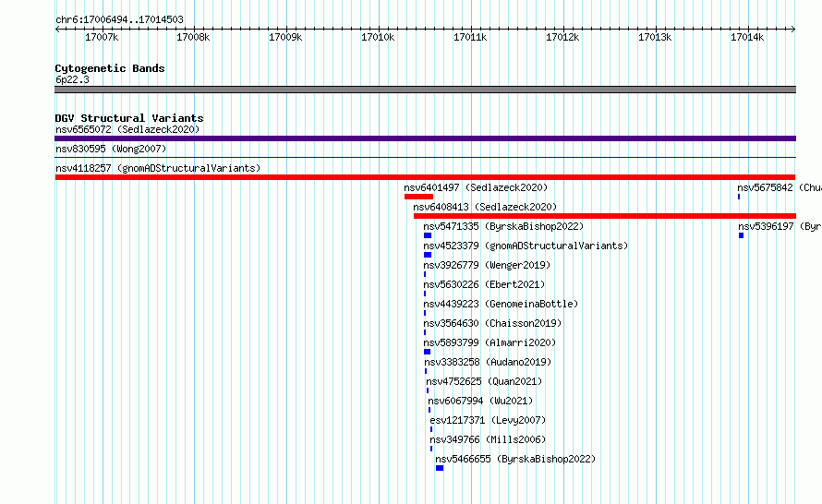This screenshot has height=504, width=822.
Task: Click the thin blue nsv830595 variant line
Action: tap(425, 157)
